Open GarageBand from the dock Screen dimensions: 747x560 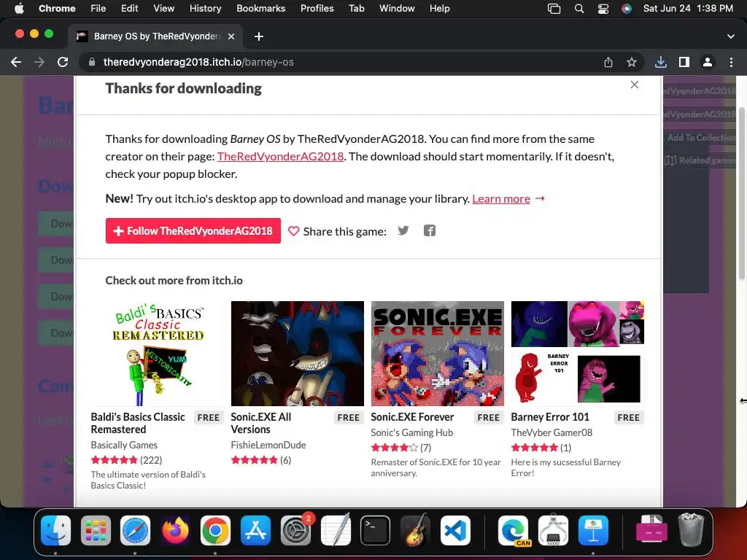[415, 530]
